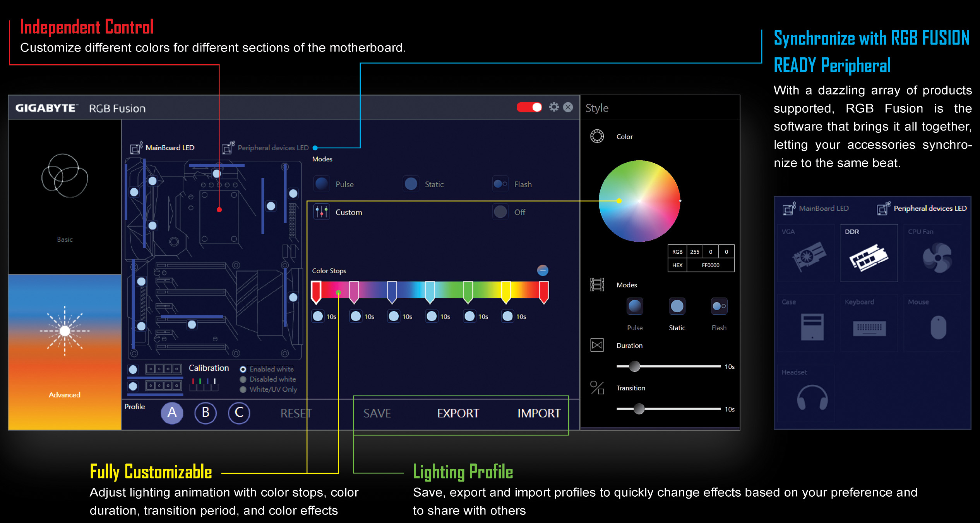980x523 pixels.
Task: Select the Pulse mode icon in Style panel
Action: 635,306
